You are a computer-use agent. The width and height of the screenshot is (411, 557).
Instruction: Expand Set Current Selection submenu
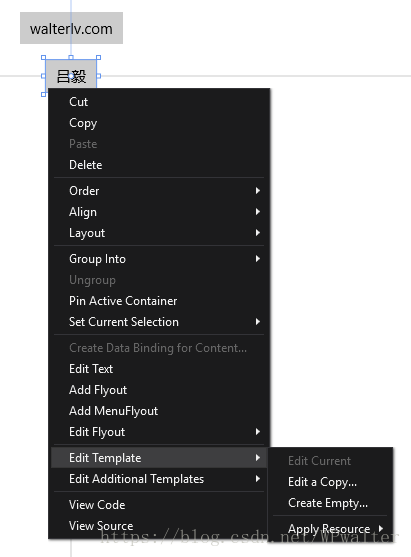click(159, 322)
